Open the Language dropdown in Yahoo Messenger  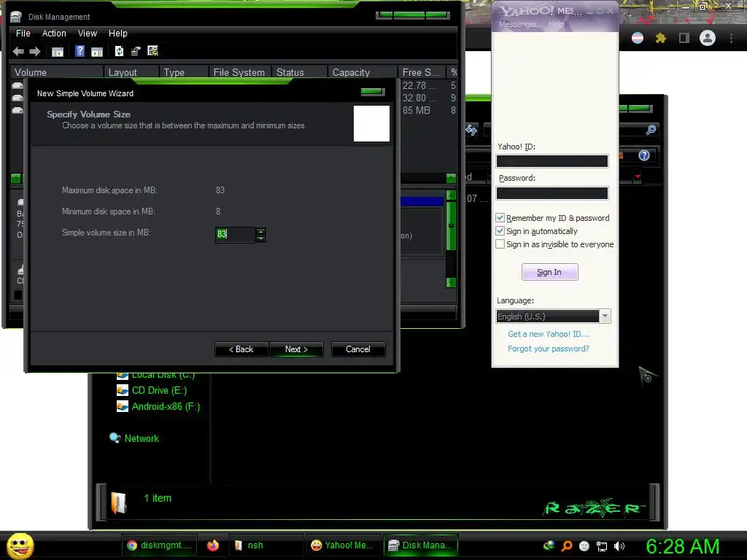(x=605, y=316)
